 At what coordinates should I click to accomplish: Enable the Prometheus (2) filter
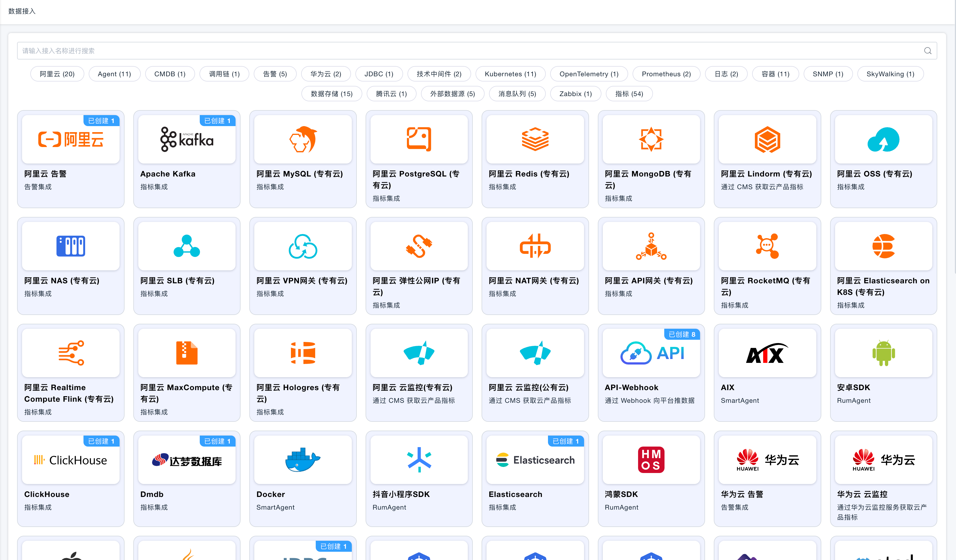[x=666, y=74]
